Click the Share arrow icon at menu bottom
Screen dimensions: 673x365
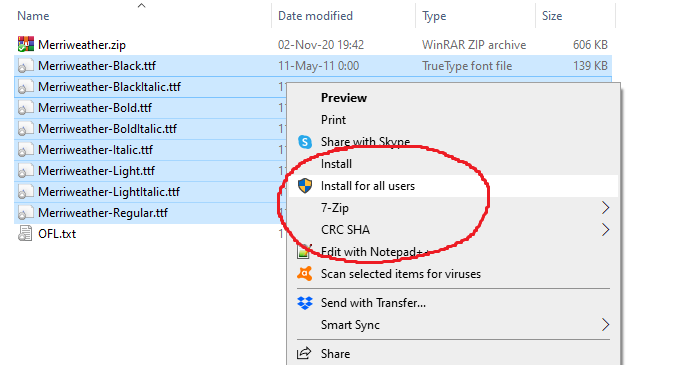tap(304, 353)
